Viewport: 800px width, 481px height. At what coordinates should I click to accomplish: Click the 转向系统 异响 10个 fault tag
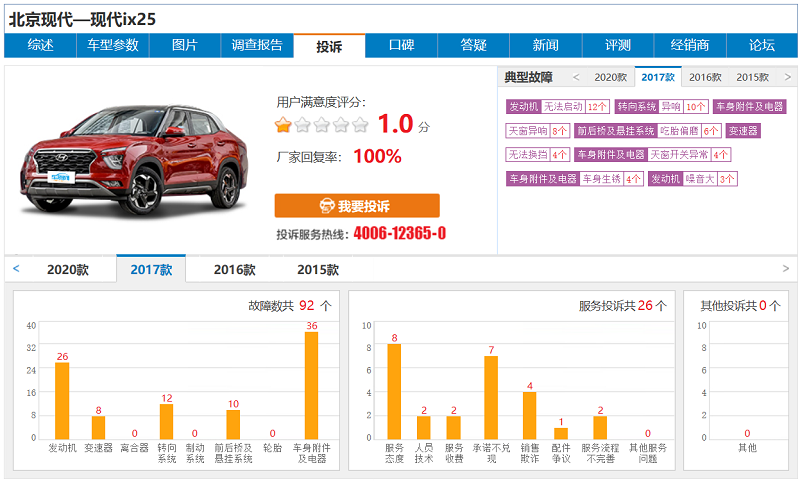point(662,107)
